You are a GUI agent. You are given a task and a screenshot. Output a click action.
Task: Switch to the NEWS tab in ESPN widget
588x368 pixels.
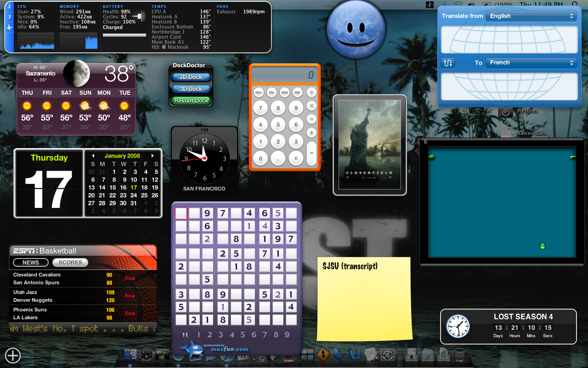(x=31, y=262)
